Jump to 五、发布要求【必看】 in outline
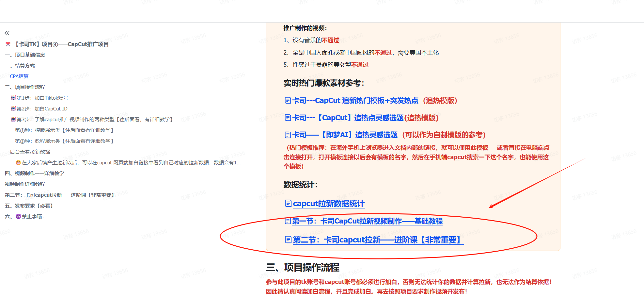644x298 pixels. click(29, 206)
